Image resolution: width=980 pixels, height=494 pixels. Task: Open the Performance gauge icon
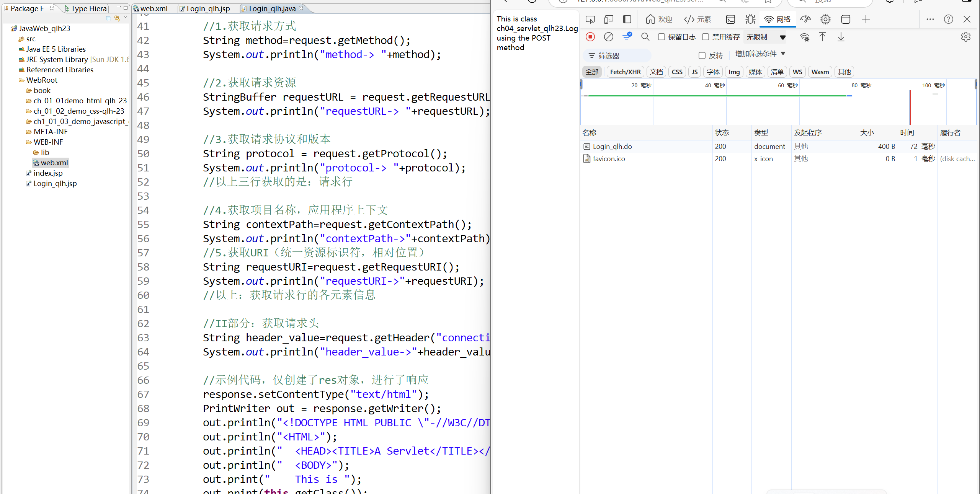(806, 19)
